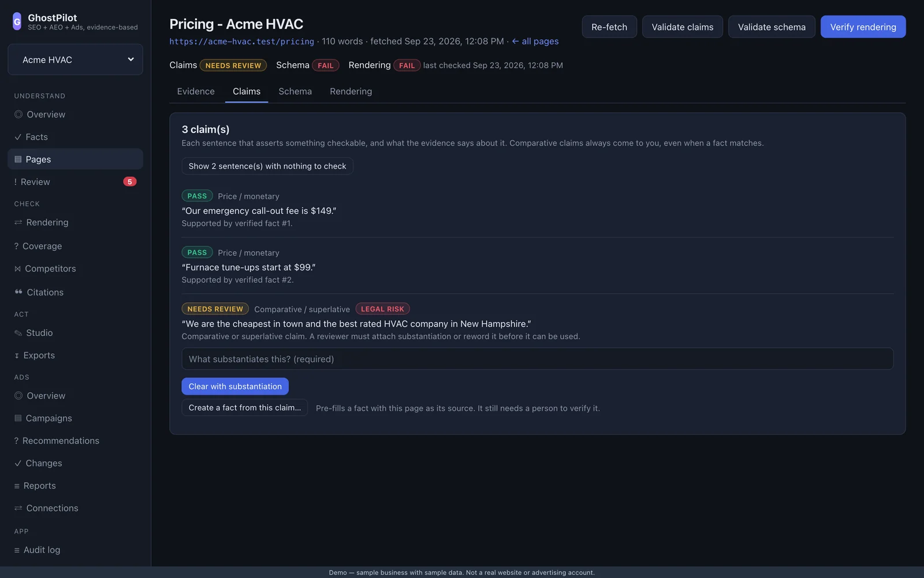Screen dimensions: 924x578
Task: Click the Review exclamation icon
Action: (16, 182)
